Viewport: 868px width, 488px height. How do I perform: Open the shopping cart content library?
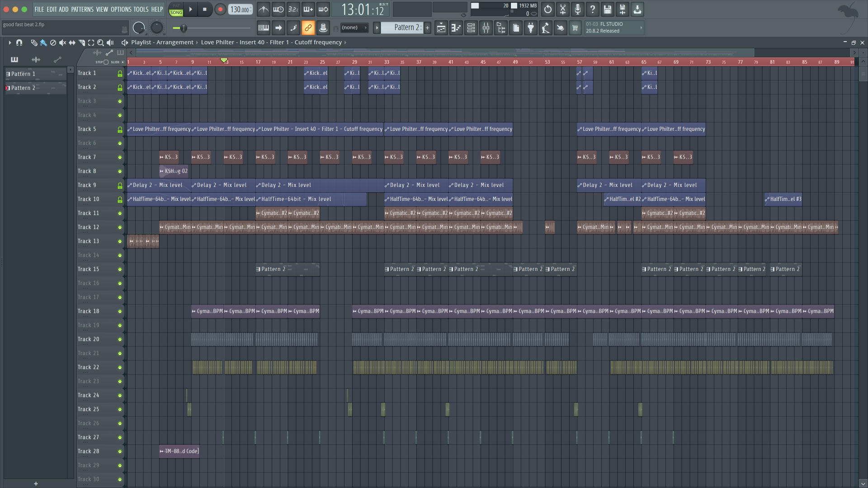point(575,28)
